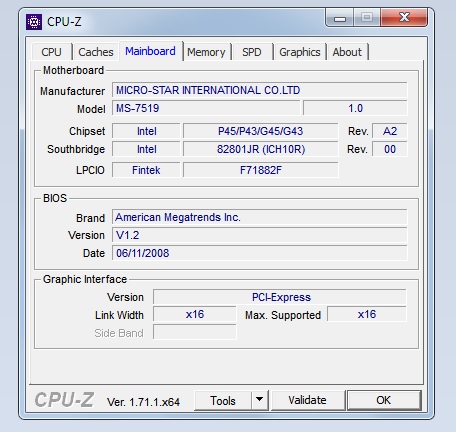The width and height of the screenshot is (456, 432).
Task: Confirm with the OK button
Action: tap(384, 400)
